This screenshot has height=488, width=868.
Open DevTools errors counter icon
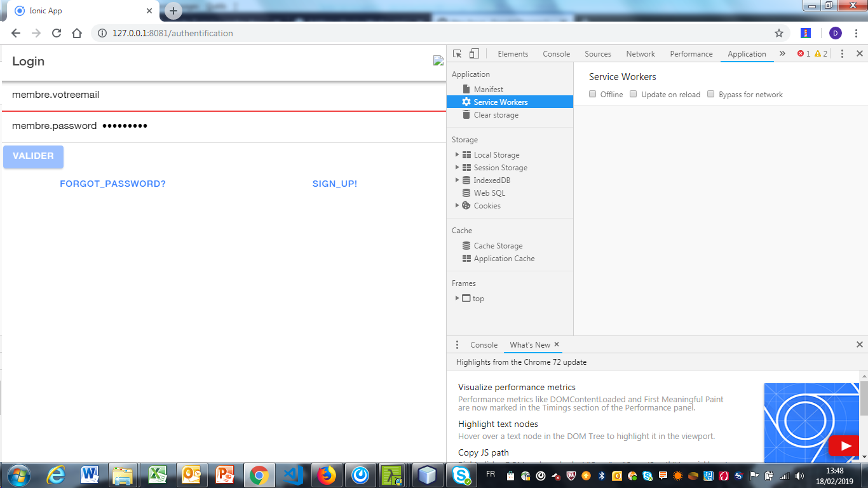[x=802, y=53]
